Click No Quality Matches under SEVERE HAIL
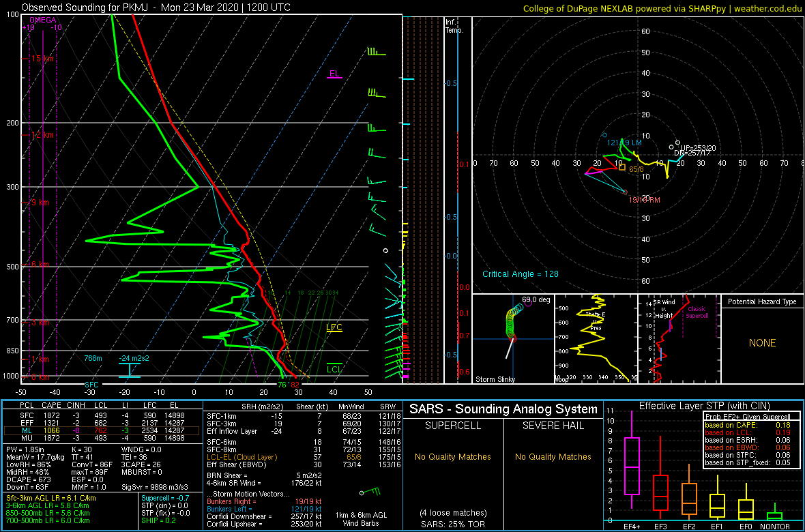This screenshot has height=532, width=805. 553,456
